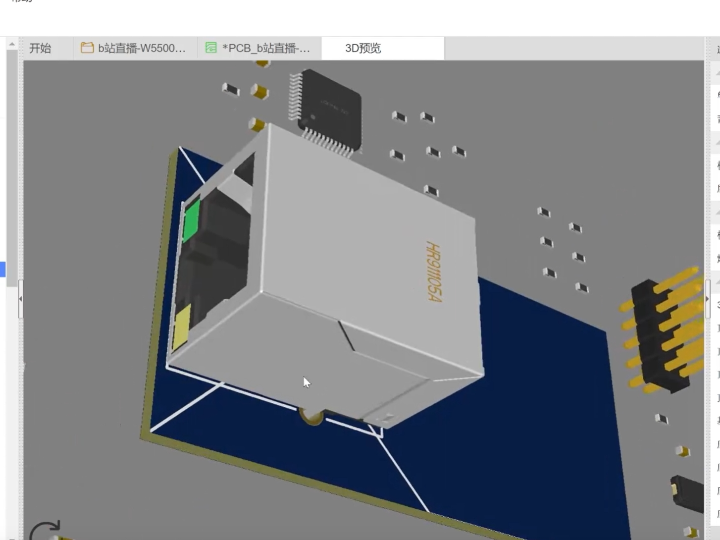Select the blue highlighted item in left sidebar
Screen dimensions: 720x540
3,268
